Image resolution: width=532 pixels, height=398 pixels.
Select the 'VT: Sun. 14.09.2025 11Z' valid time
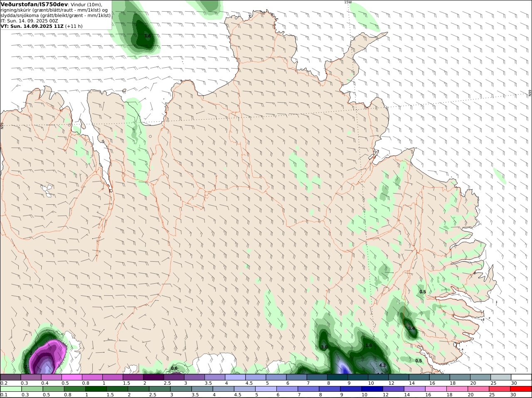coord(32,26)
